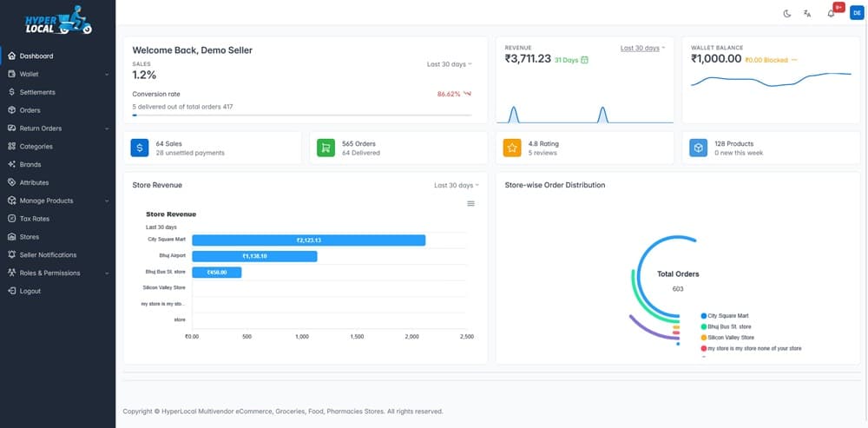Click Logout in the sidebar
Screen dimensions: 868x428
click(30, 291)
